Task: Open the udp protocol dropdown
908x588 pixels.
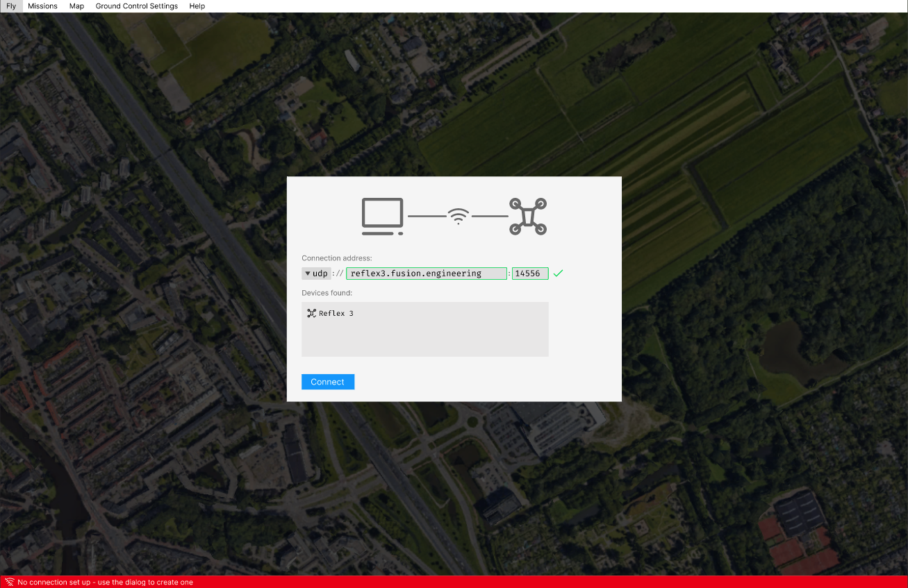Action: tap(316, 274)
